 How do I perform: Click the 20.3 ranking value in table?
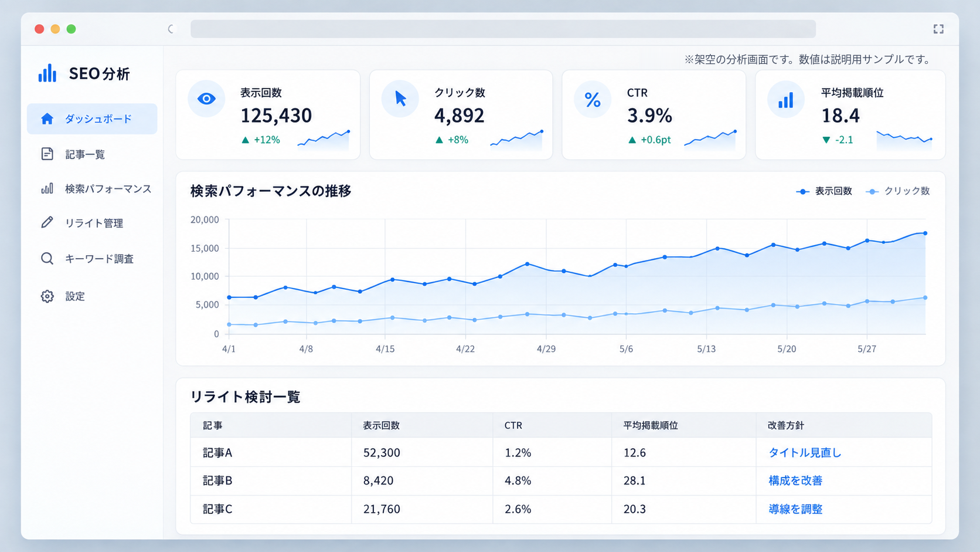635,509
